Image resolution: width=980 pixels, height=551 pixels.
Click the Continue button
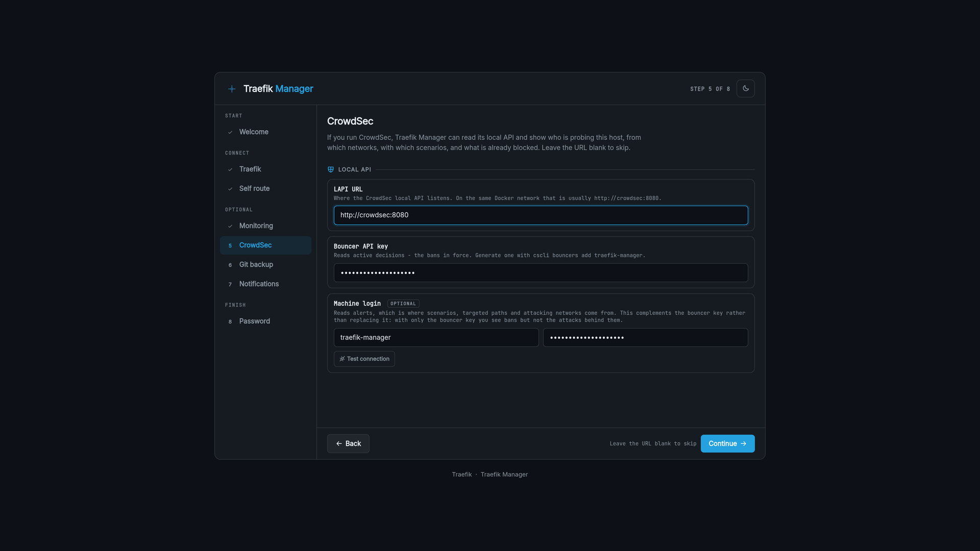pyautogui.click(x=727, y=443)
